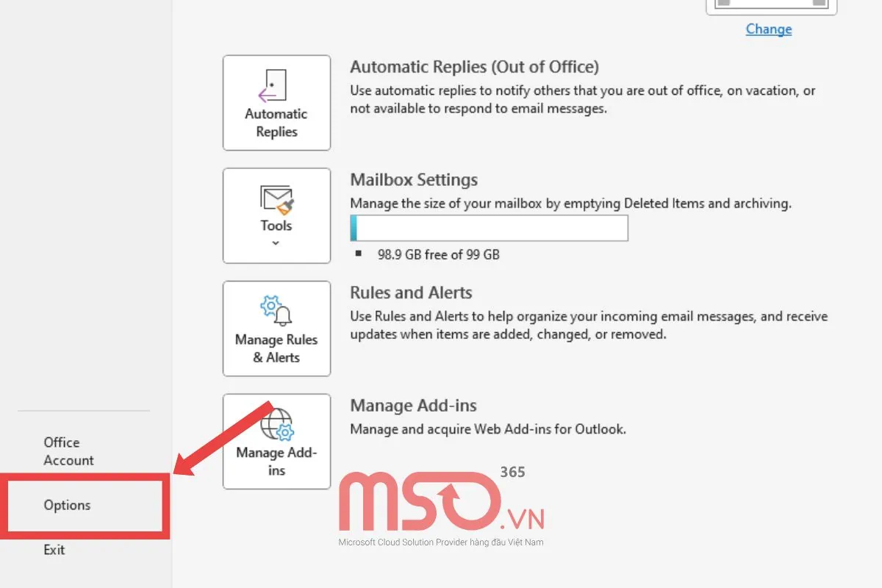Click the square bullet beside free storage text
882x588 pixels.
click(x=359, y=254)
